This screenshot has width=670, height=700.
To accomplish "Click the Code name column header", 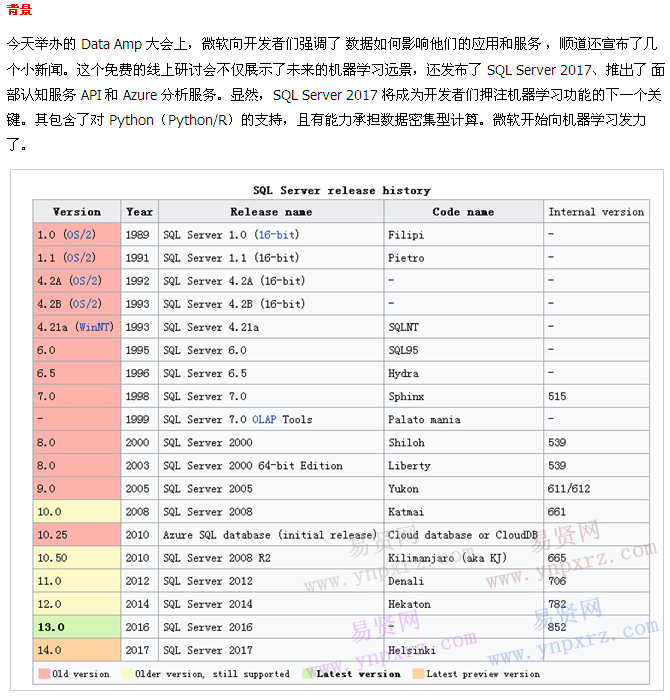I will pos(463,212).
